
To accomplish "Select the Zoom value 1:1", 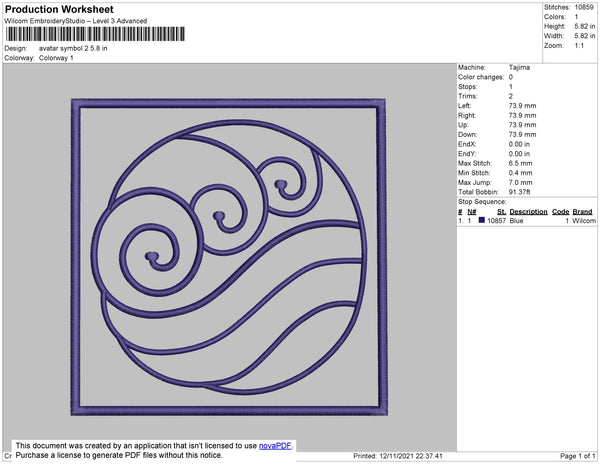I will coord(579,46).
